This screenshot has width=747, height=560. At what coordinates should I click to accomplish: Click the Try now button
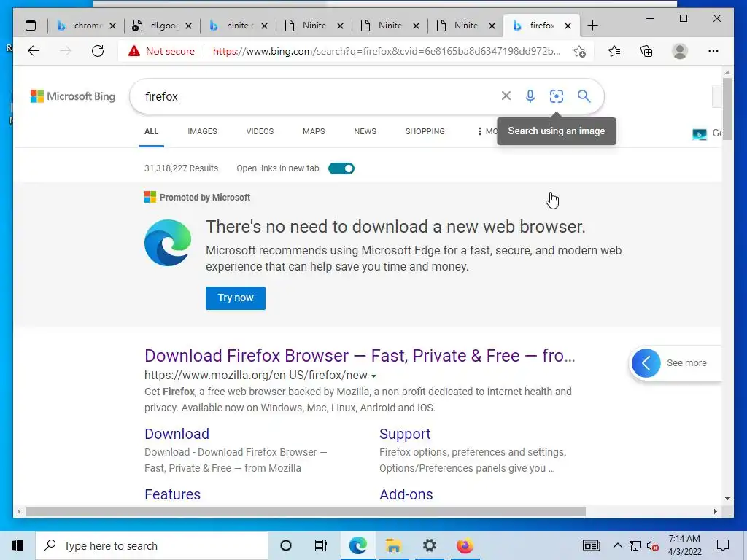tap(236, 298)
